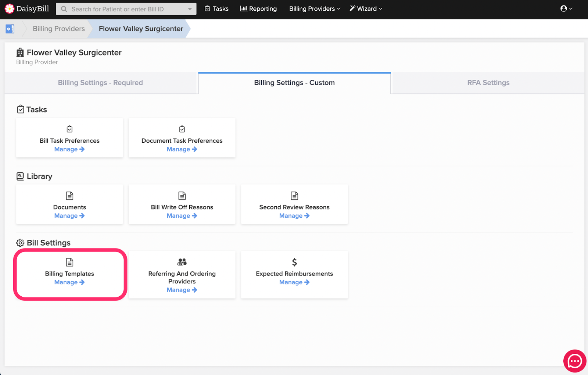588x375 pixels.
Task: Click the Expected Reimbursements dollar icon
Action: [x=294, y=262]
